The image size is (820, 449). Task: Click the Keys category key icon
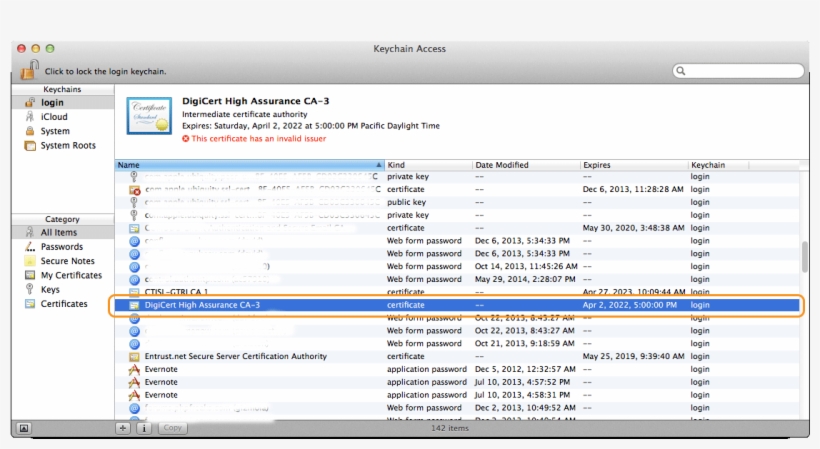pyautogui.click(x=30, y=289)
